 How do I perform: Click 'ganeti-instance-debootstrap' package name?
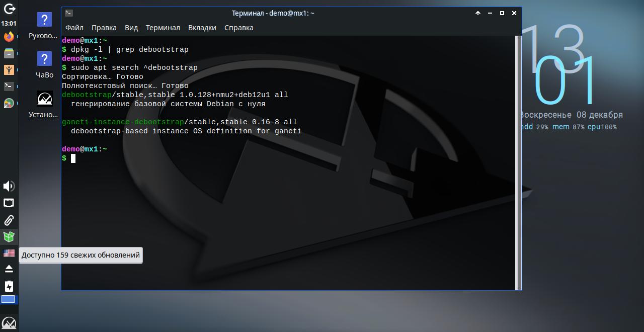click(123, 122)
